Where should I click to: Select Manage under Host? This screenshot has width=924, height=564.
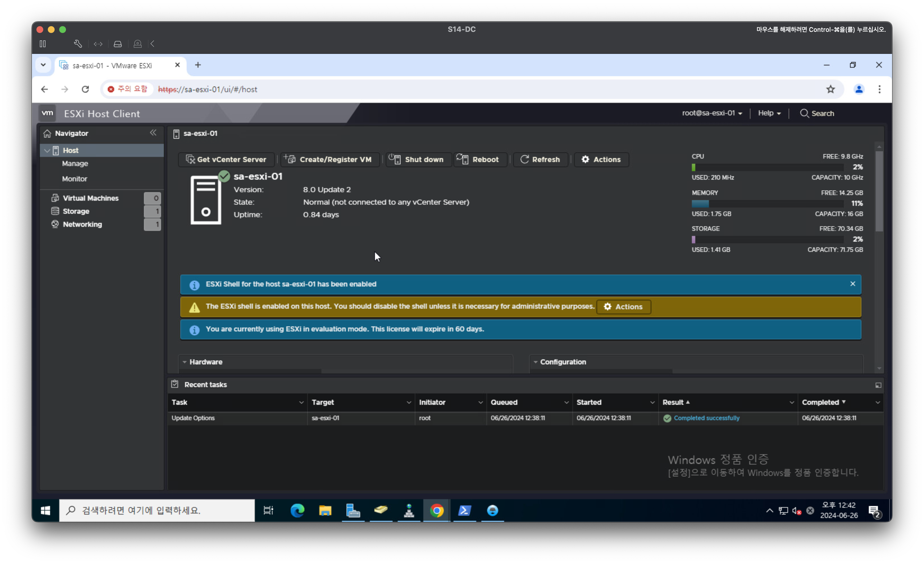[75, 164]
